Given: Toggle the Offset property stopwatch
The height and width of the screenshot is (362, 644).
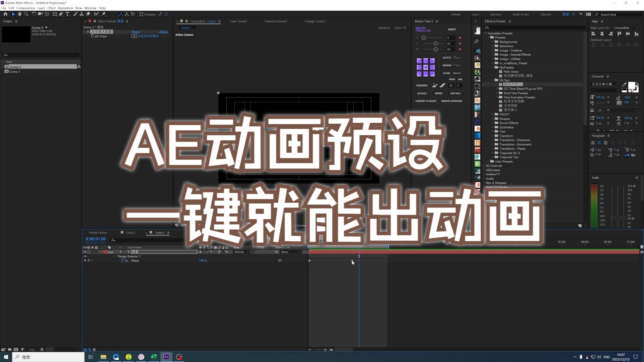Looking at the screenshot, I should pos(123,260).
